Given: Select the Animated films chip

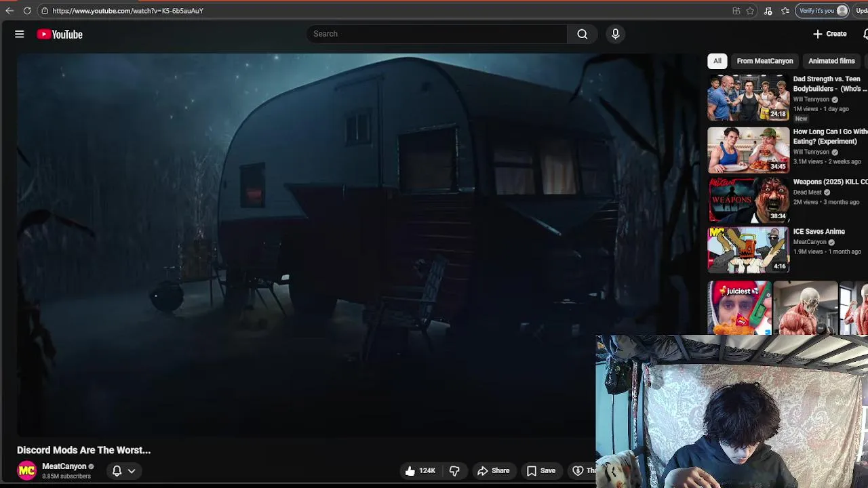Looking at the screenshot, I should 831,61.
